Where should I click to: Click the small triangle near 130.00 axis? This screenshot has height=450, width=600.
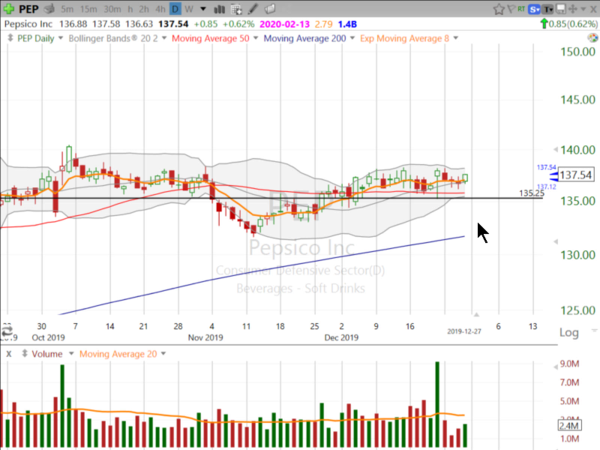point(556,241)
